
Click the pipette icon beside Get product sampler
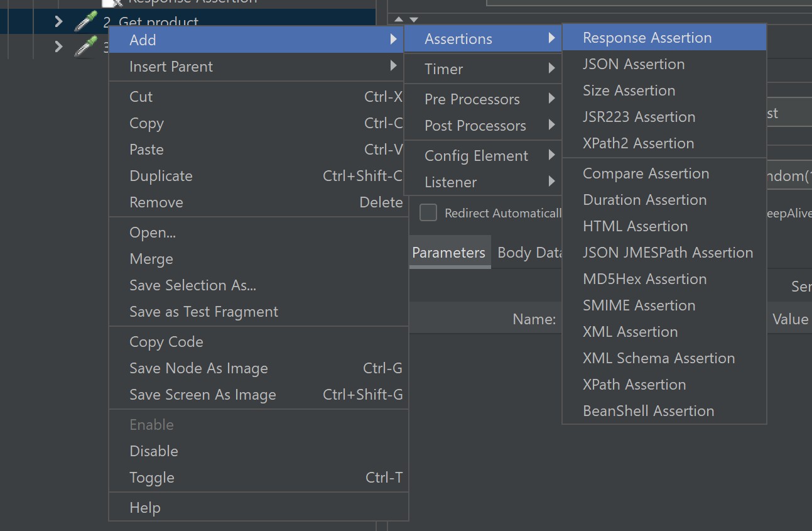86,22
